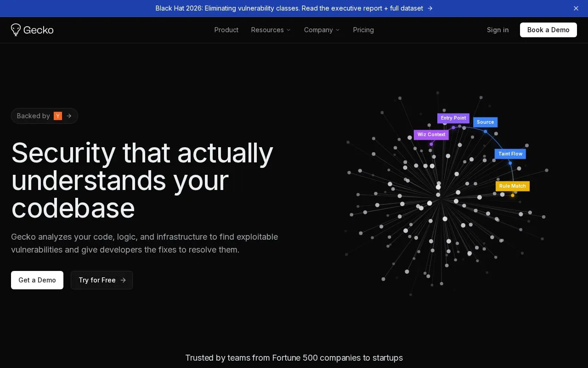Click the arrow after the banner text

pos(430,8)
